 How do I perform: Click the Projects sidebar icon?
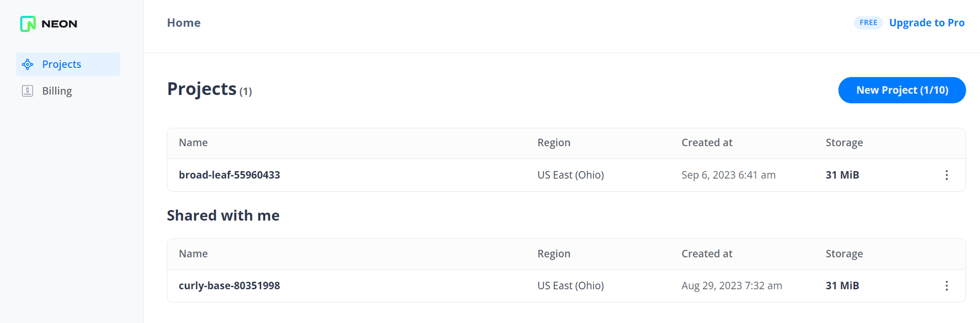28,64
